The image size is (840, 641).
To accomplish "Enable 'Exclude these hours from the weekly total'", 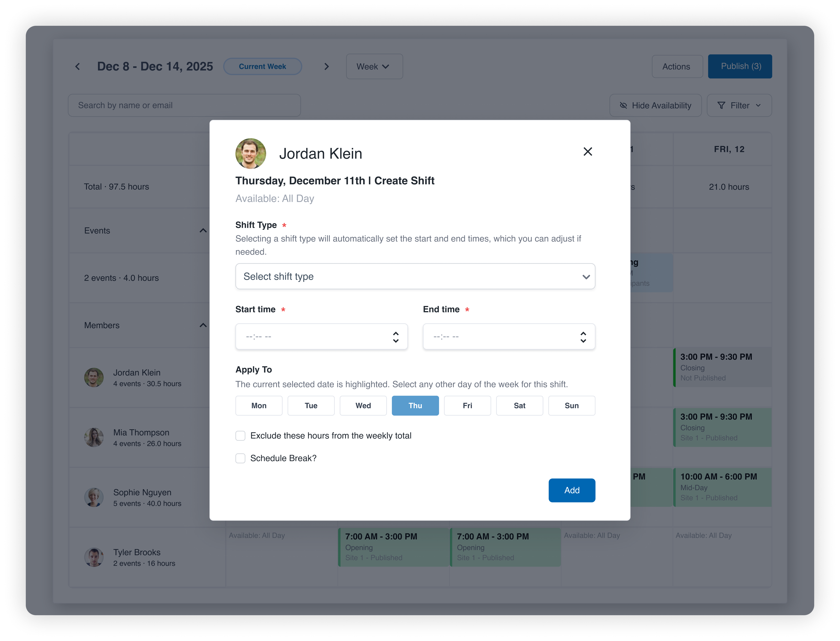I will click(x=240, y=435).
